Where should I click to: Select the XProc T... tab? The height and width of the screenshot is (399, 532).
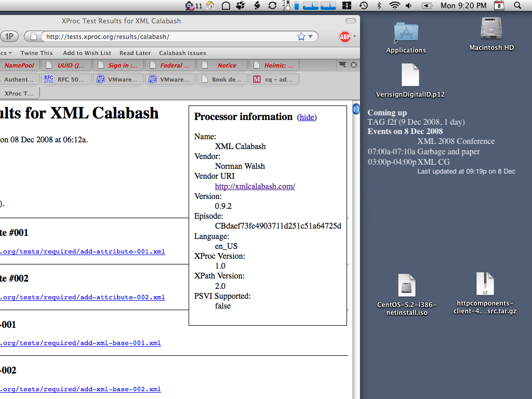[x=19, y=94]
